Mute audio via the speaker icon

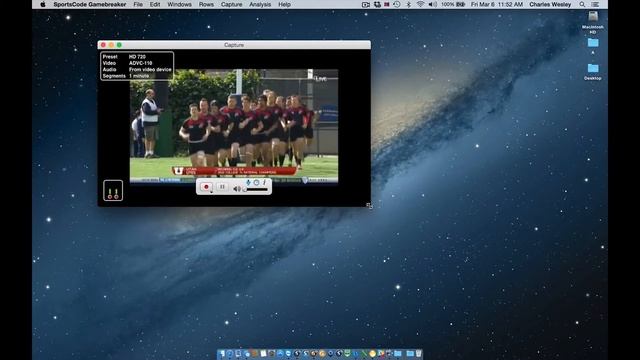pyautogui.click(x=236, y=189)
